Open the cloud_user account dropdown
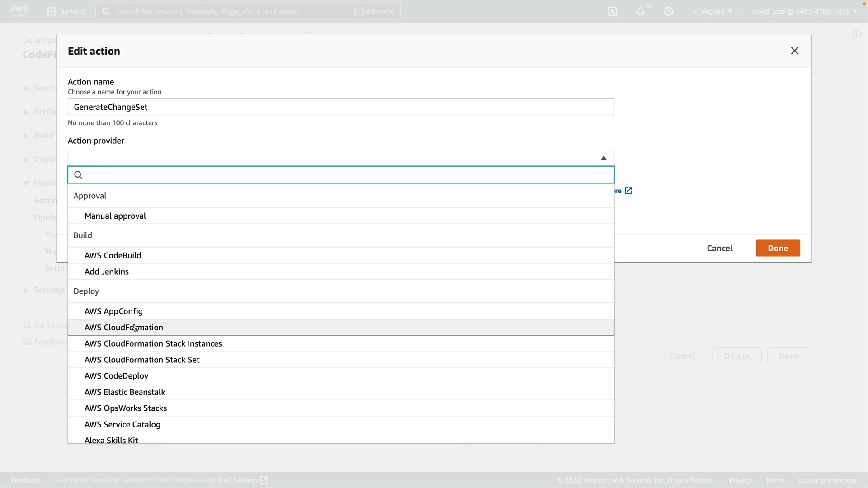The width and height of the screenshot is (868, 488). 804,11
